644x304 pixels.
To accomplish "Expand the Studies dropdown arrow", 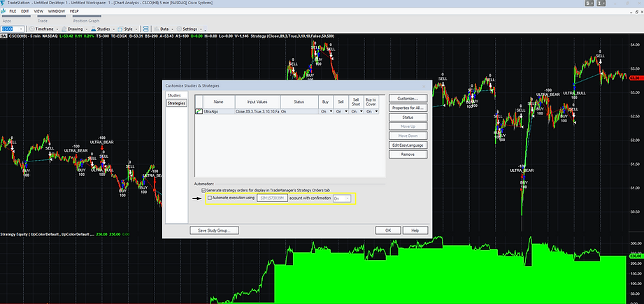I will [113, 29].
